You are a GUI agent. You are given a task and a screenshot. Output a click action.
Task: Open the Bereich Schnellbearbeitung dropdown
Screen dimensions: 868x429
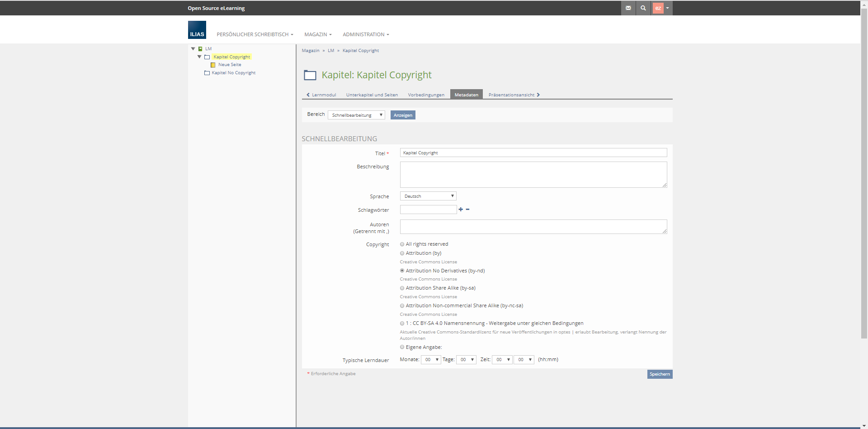coord(356,115)
